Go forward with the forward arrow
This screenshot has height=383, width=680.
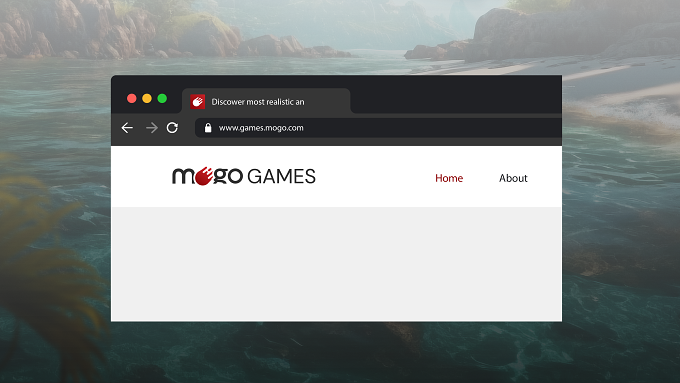click(x=152, y=128)
